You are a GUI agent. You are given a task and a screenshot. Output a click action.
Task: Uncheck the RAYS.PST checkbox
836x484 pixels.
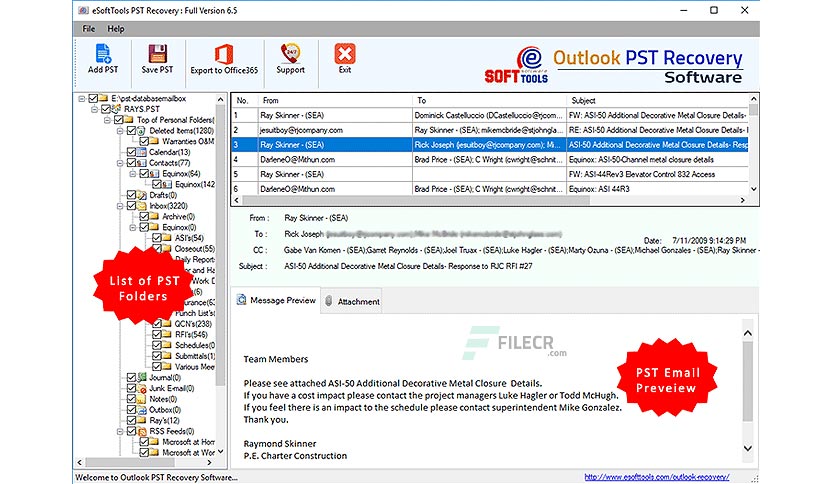(106, 109)
